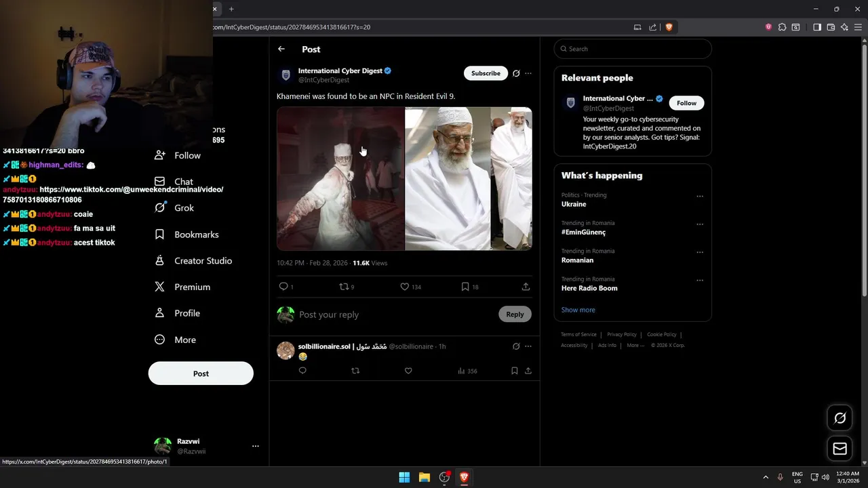Open the Accessibility footer link
The width and height of the screenshot is (868, 488).
pyautogui.click(x=574, y=345)
